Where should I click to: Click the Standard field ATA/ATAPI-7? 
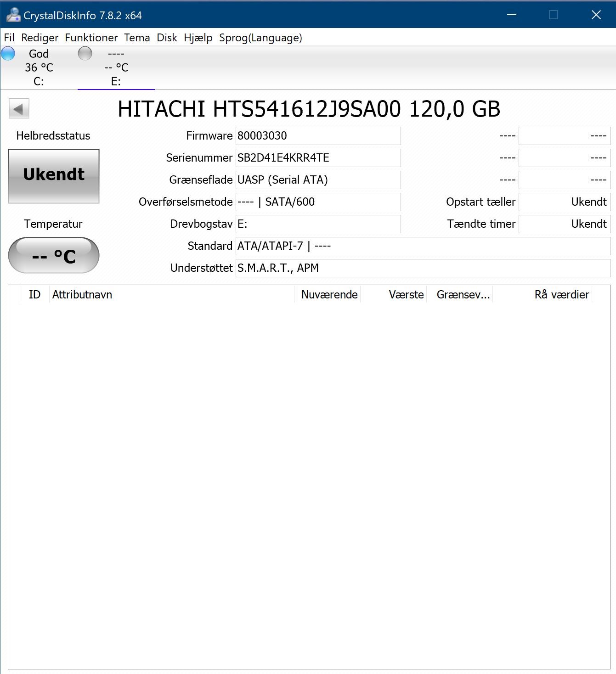pos(423,246)
